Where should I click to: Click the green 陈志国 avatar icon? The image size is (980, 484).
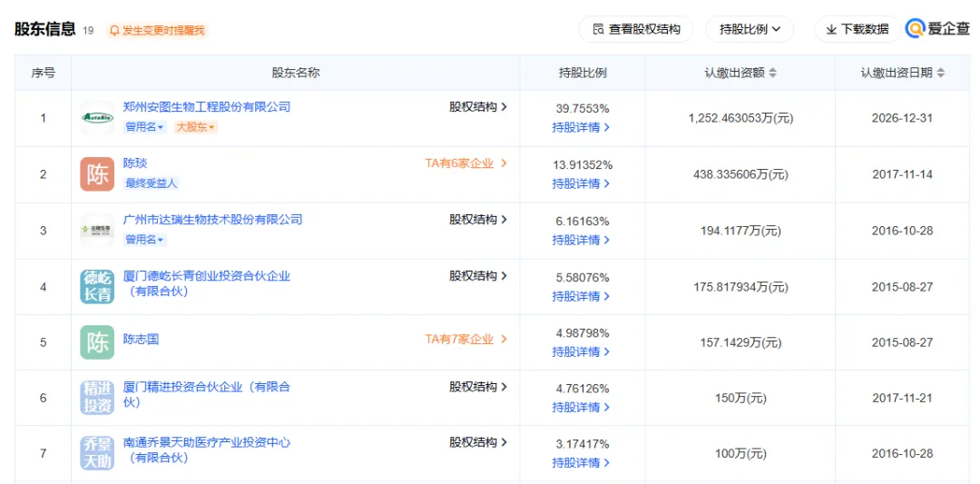pyautogui.click(x=97, y=342)
